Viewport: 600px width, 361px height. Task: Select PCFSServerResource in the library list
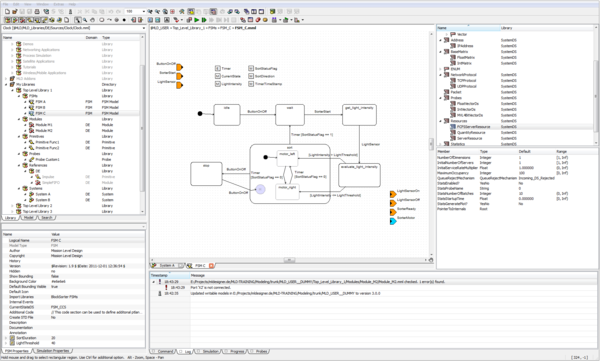click(473, 127)
